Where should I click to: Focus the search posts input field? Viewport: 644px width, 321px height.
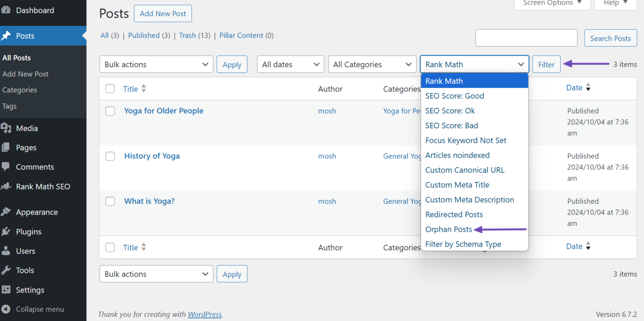[x=526, y=38]
